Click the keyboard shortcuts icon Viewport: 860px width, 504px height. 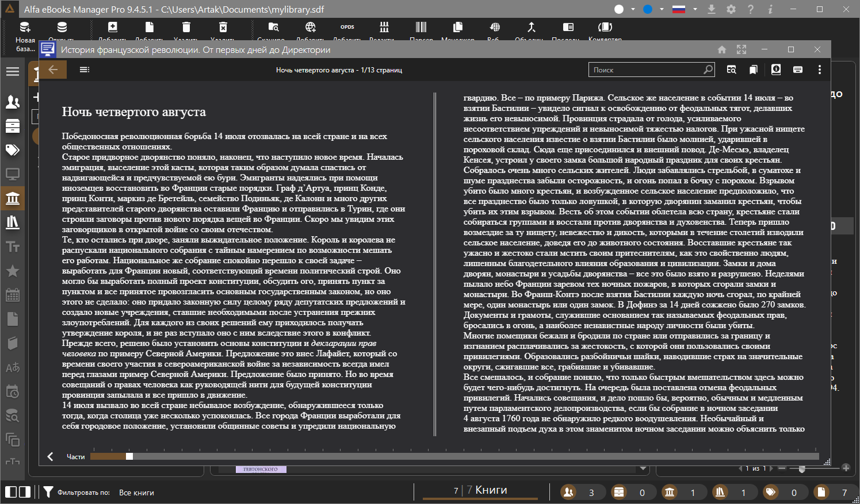798,70
